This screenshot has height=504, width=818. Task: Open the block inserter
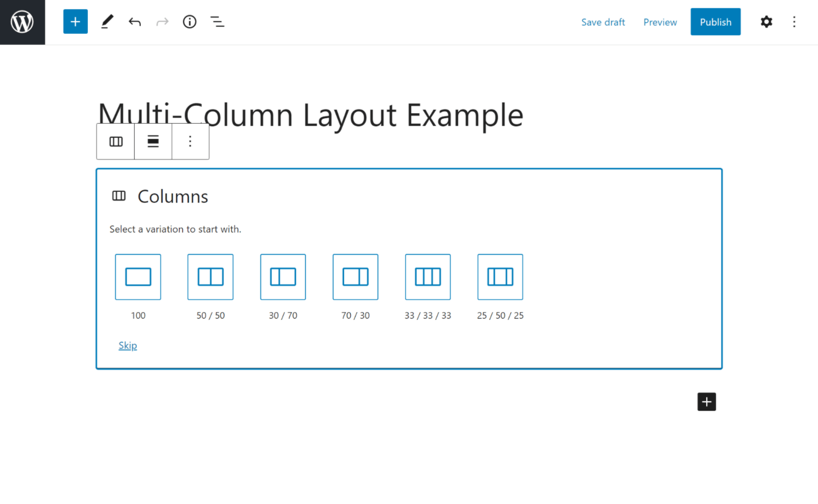pyautogui.click(x=75, y=21)
